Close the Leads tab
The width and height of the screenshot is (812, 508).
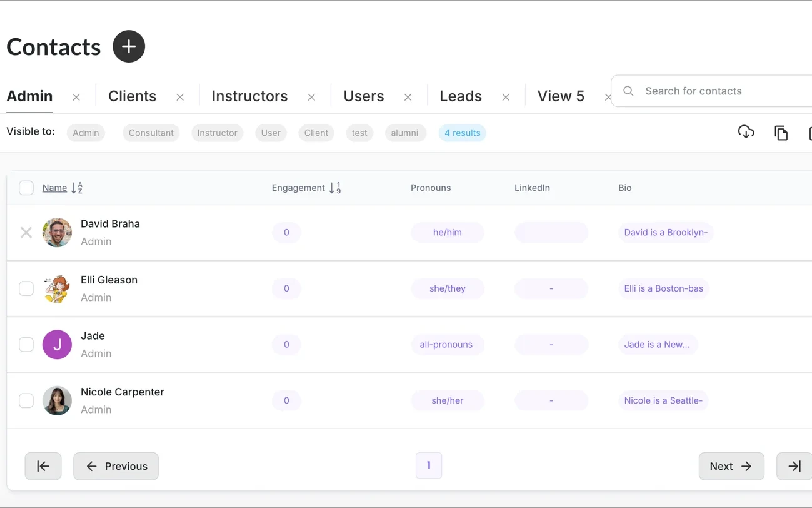(506, 97)
